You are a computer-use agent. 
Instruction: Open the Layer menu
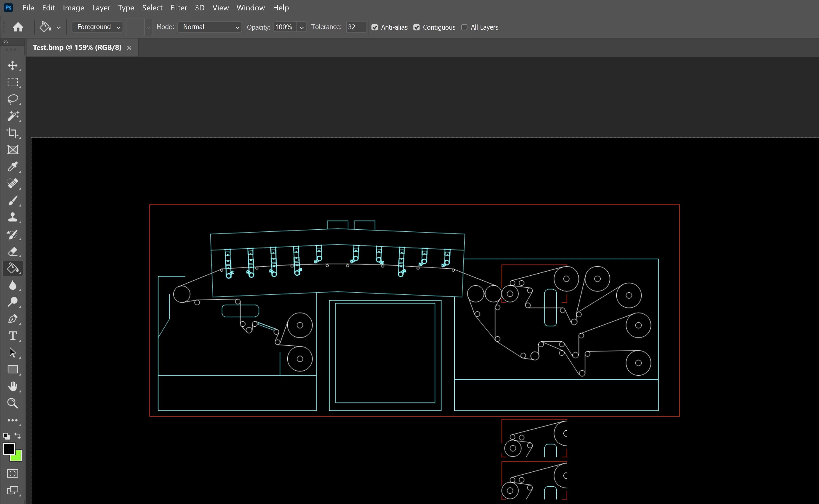[101, 8]
